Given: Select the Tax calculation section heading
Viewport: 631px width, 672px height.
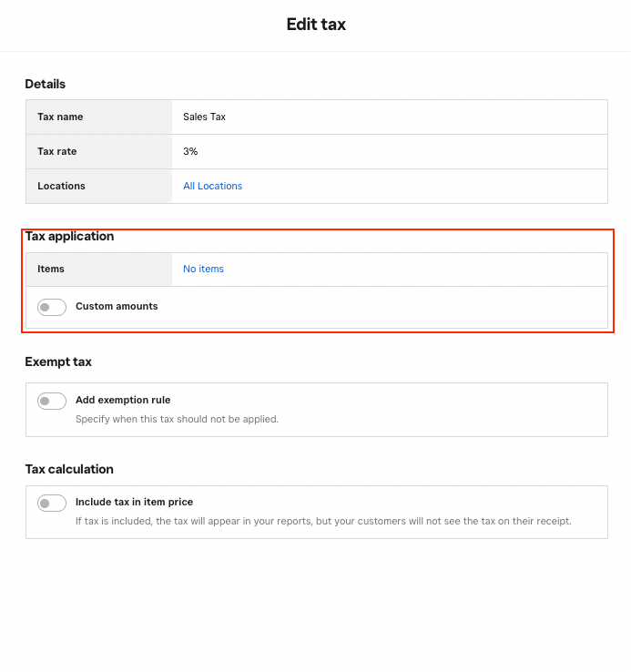Looking at the screenshot, I should click(69, 469).
